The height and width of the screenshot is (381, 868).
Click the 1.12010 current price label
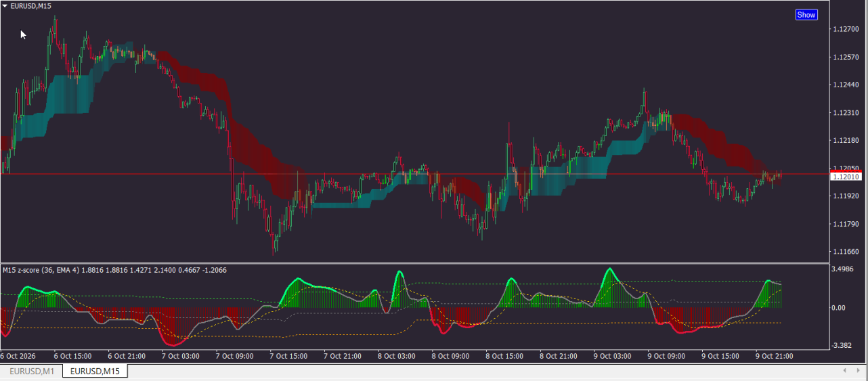click(x=845, y=176)
